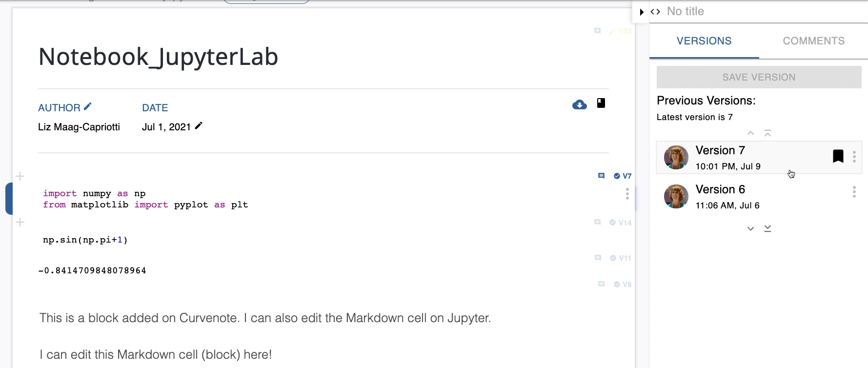Toggle the bookmark on Version 7
Image resolution: width=868 pixels, height=368 pixels.
tap(838, 156)
